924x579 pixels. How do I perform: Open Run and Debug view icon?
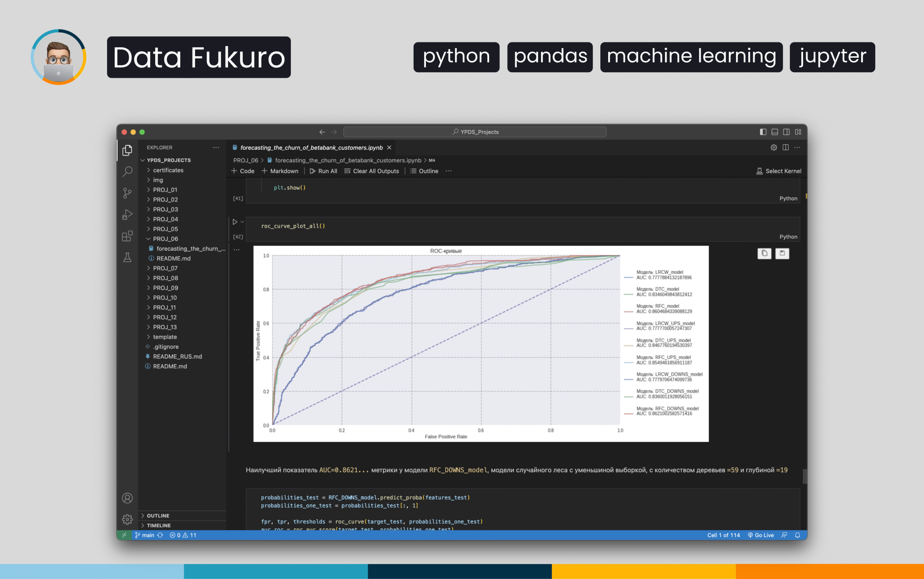pyautogui.click(x=127, y=215)
